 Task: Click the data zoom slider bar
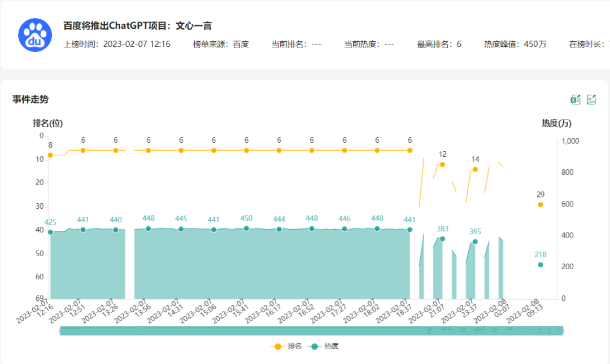pyautogui.click(x=311, y=331)
